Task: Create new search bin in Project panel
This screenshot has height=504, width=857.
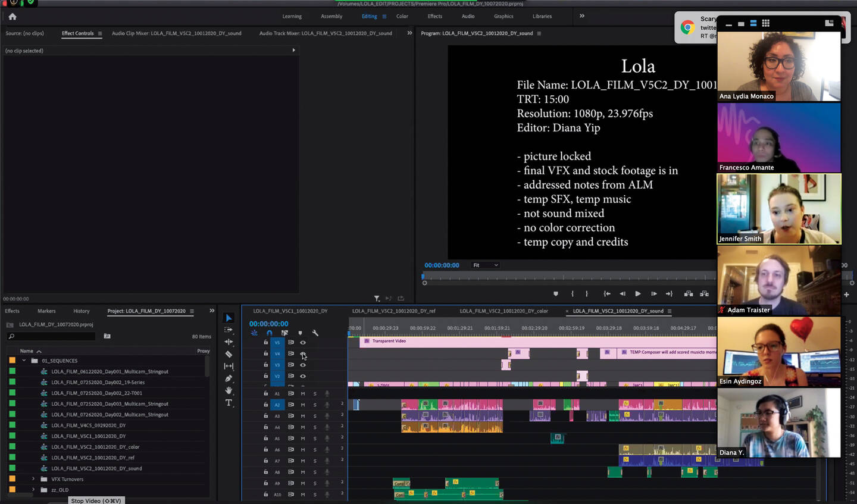Action: tap(107, 336)
